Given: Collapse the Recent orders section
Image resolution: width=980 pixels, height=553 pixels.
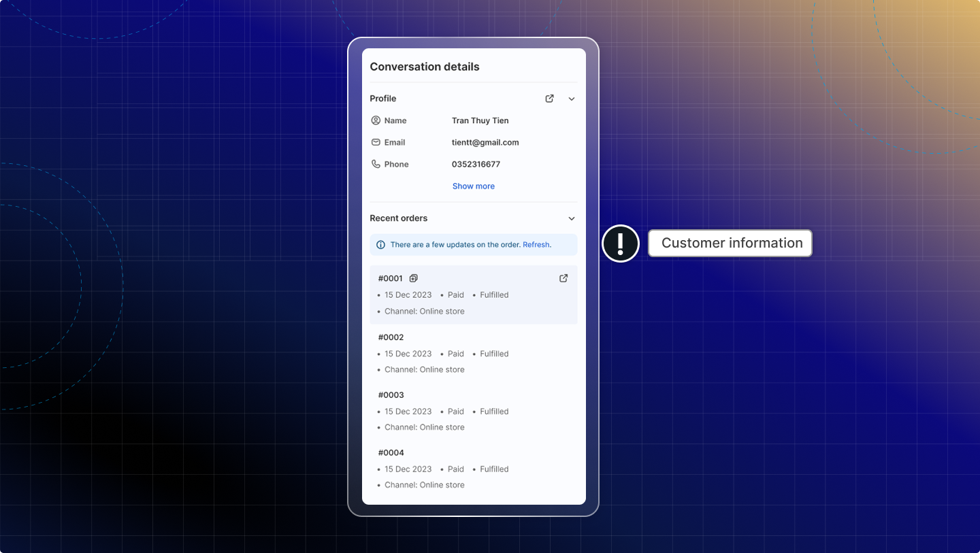Looking at the screenshot, I should click(x=572, y=218).
